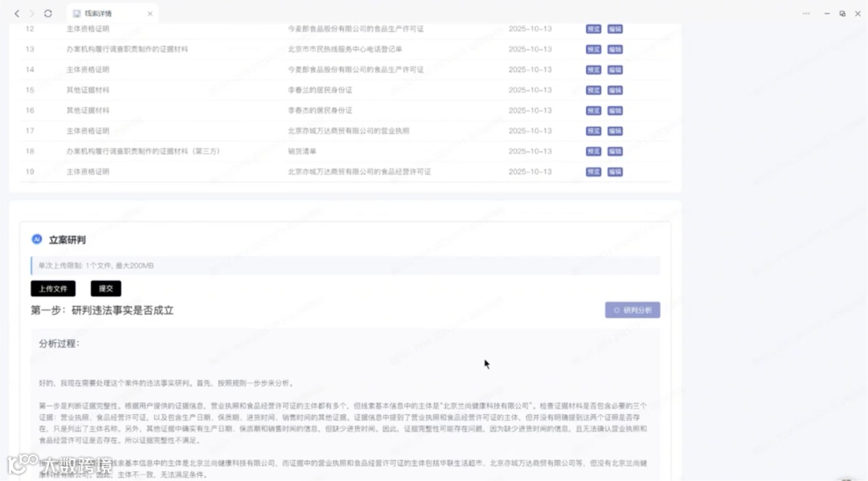Preview 电话登记单 evidence on row 13
The width and height of the screenshot is (868, 481).
(593, 49)
